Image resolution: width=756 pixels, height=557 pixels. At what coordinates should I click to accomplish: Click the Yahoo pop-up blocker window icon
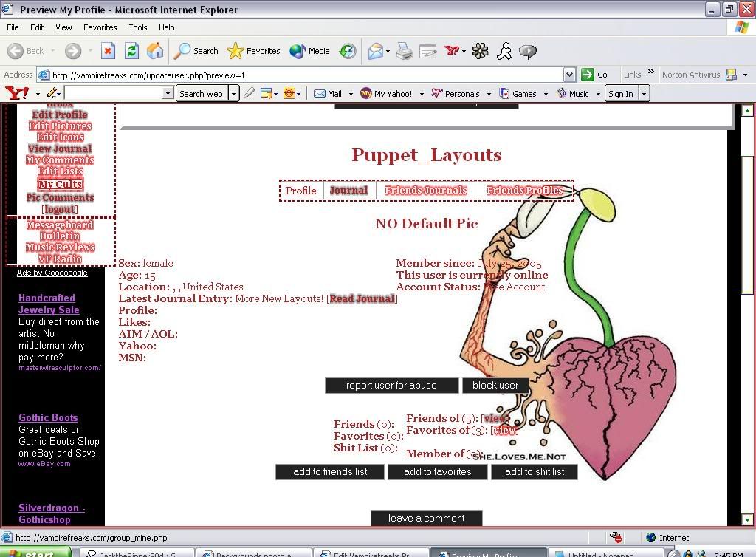click(266, 93)
